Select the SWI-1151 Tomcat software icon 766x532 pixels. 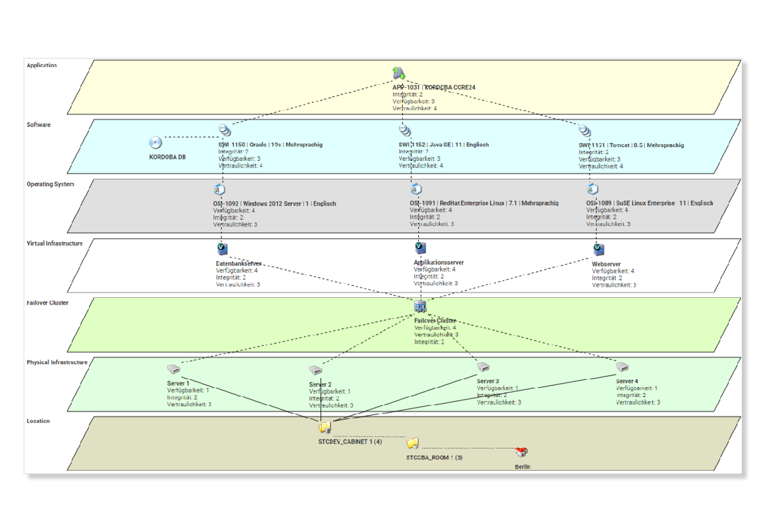pos(584,131)
